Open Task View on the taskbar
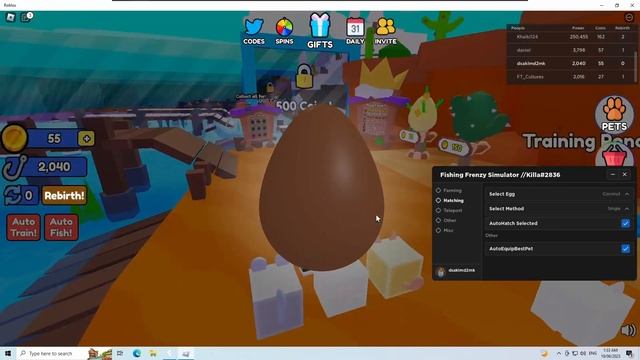Viewport: 640px width, 360px height. tap(120, 353)
